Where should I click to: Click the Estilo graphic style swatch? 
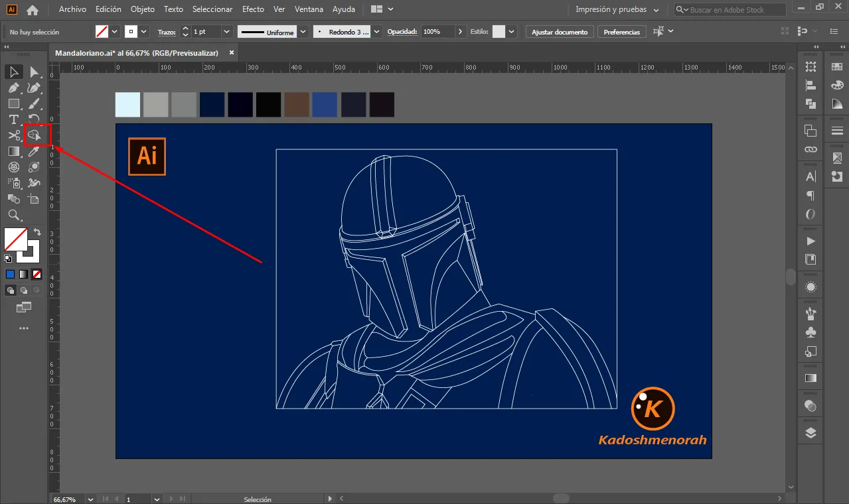pos(499,32)
